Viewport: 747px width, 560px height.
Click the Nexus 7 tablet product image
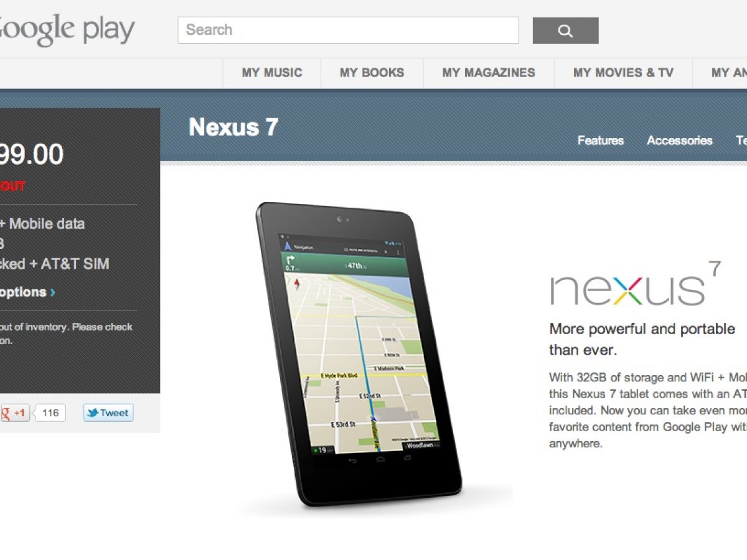(x=359, y=353)
